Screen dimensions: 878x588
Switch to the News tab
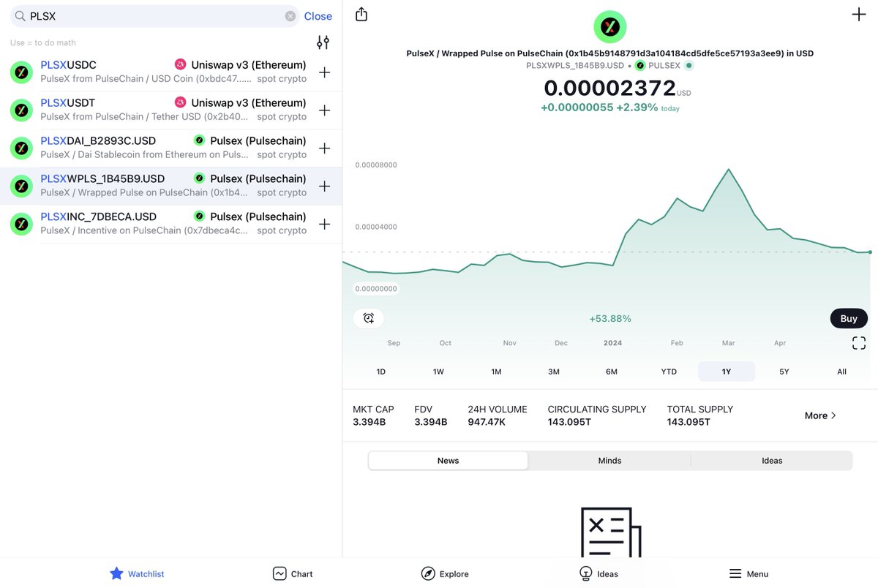[449, 461]
